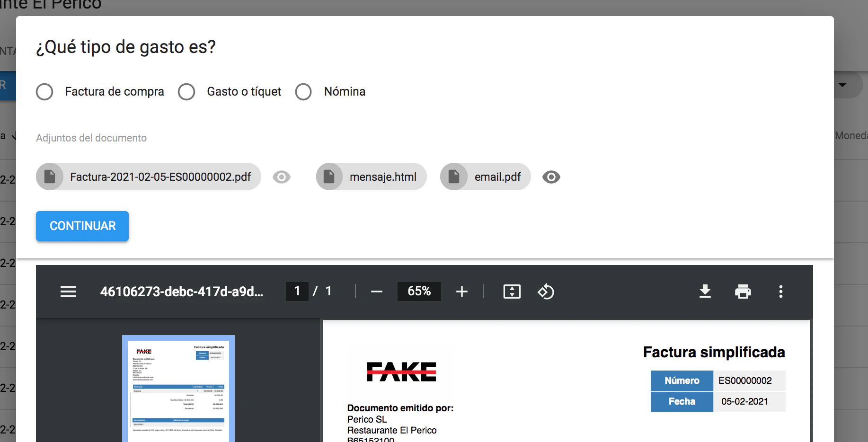This screenshot has width=868, height=442.
Task: Select the page 1 thumbnail in sidebar
Action: pos(178,388)
